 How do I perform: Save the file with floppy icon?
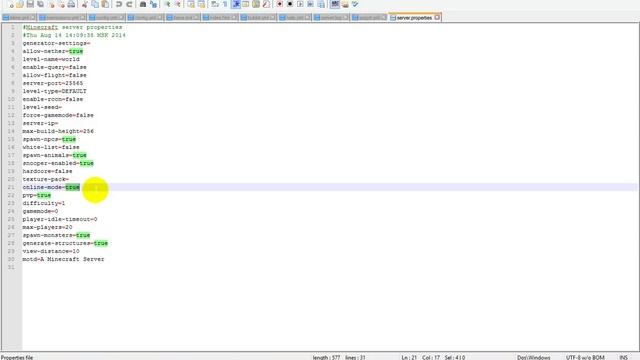(x=30, y=4)
